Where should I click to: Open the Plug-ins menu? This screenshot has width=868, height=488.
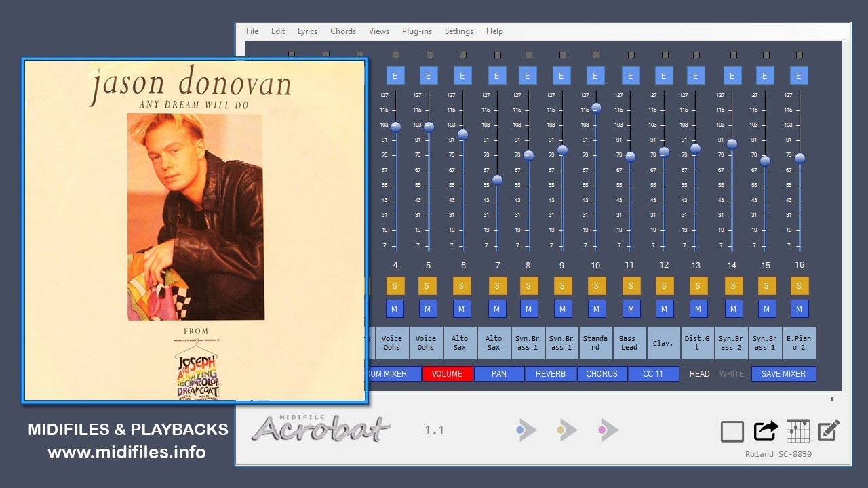click(x=417, y=31)
